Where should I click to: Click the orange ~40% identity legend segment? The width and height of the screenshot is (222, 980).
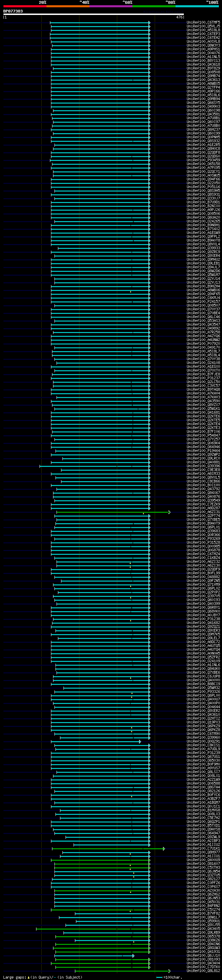point(68,6)
